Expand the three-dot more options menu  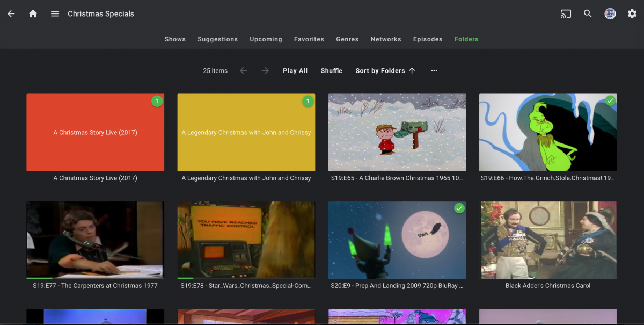[434, 71]
